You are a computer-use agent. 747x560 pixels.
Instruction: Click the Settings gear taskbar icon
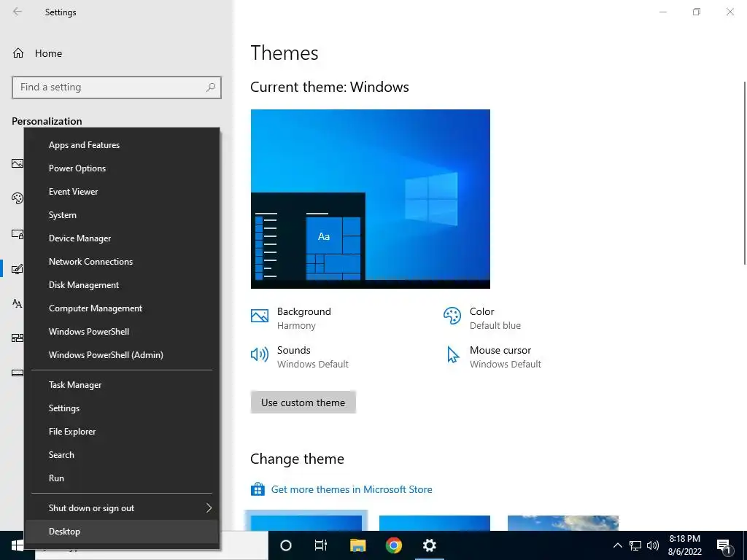click(429, 545)
